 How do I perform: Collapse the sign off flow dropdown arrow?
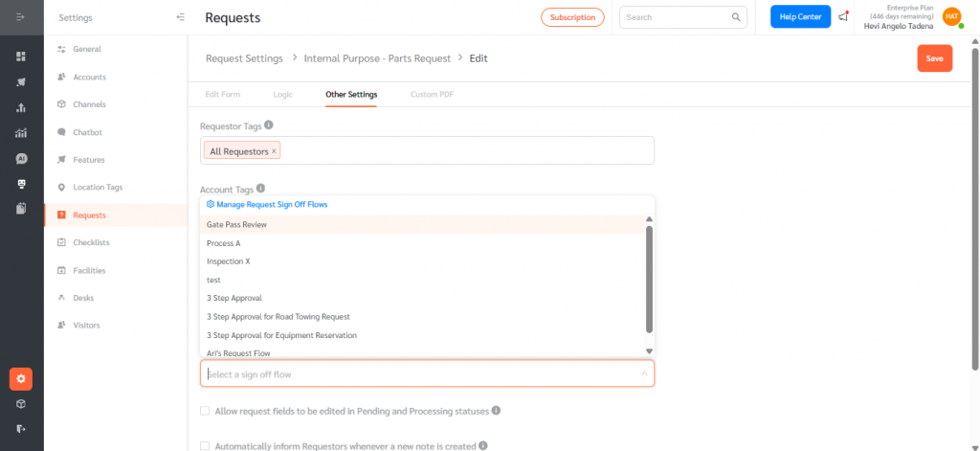point(644,373)
